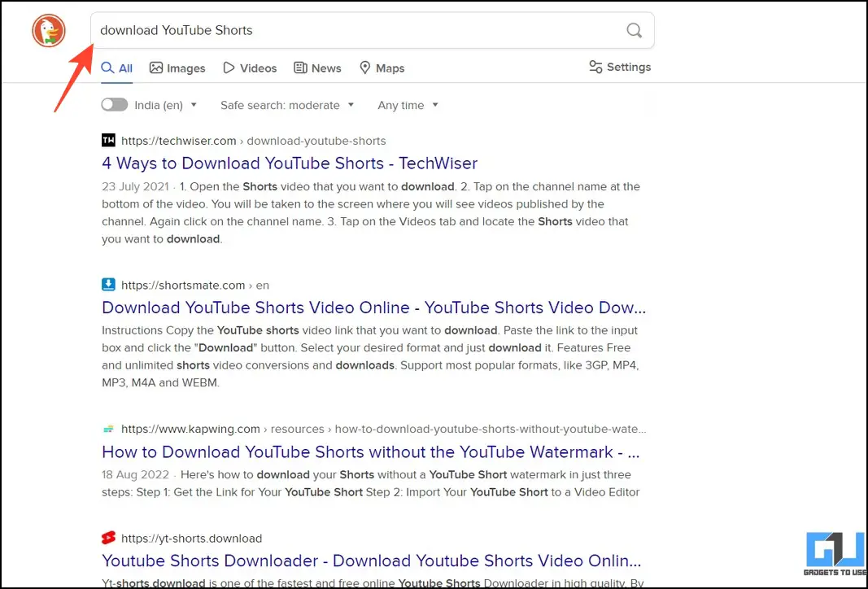Click the yt-shorts.download red favicon
The image size is (868, 589).
[x=108, y=538]
